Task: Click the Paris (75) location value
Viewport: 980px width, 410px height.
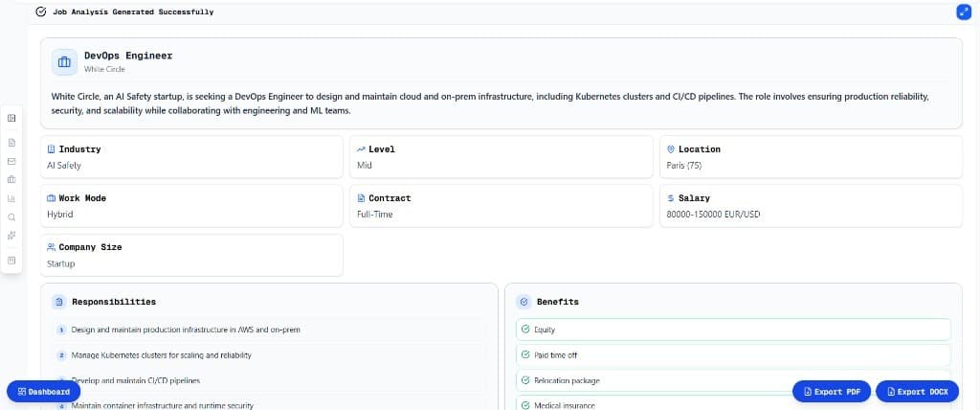Action: (684, 166)
